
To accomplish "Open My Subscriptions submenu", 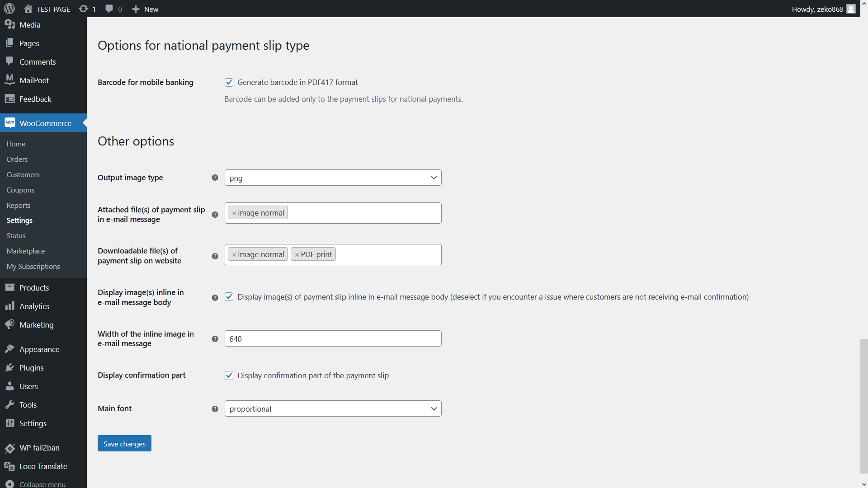I will coord(33,266).
